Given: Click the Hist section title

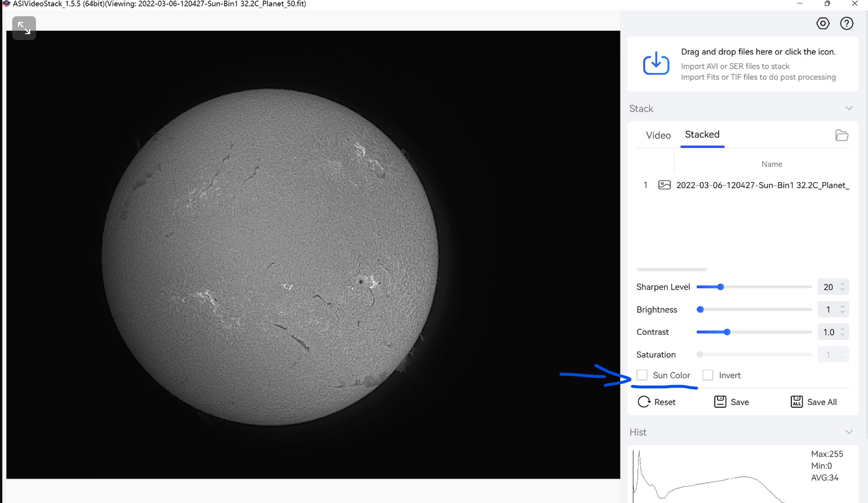Looking at the screenshot, I should 638,432.
